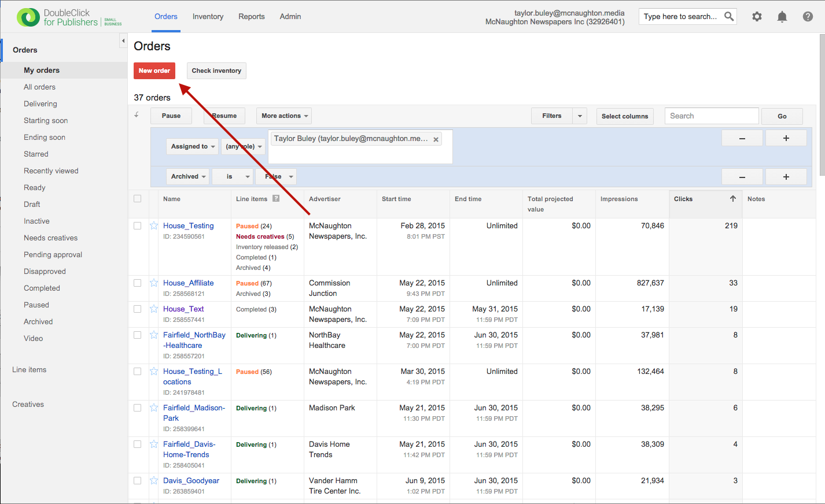The image size is (825, 504).
Task: Select the Fairfield_NorthBay-Healthcare row checkbox
Action: click(x=138, y=335)
